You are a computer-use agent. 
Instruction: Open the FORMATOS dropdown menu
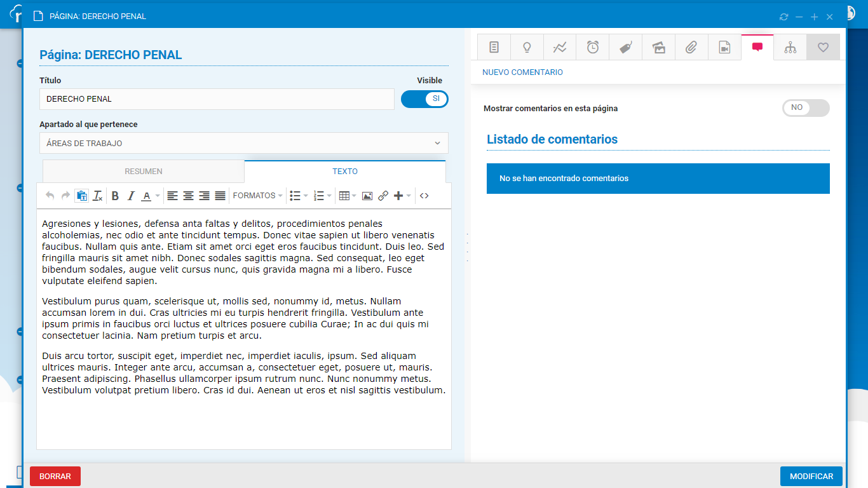257,196
